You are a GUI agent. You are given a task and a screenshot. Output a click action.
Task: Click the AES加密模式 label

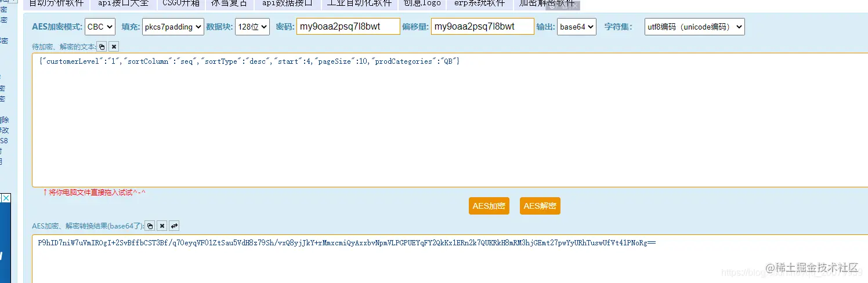[57, 27]
